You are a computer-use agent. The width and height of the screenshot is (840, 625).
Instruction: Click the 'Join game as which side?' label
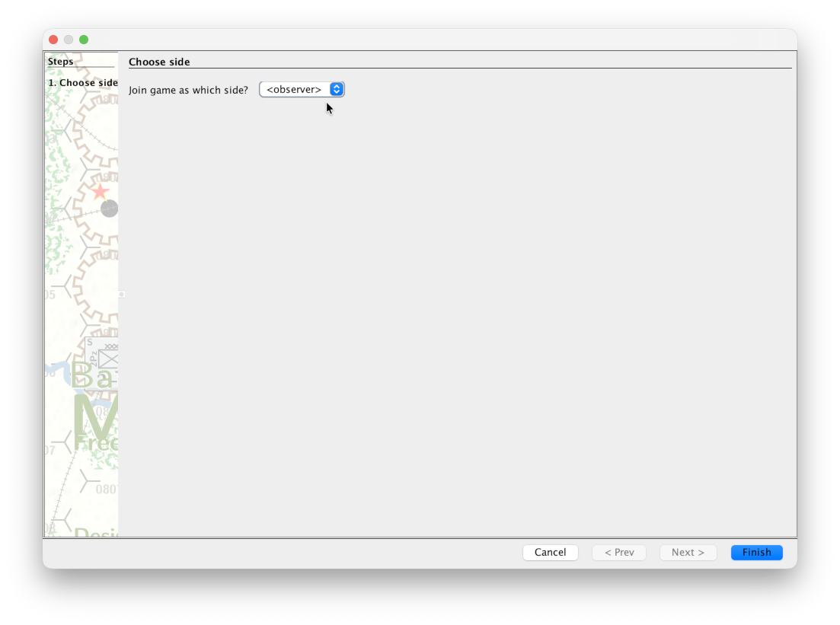tap(188, 90)
